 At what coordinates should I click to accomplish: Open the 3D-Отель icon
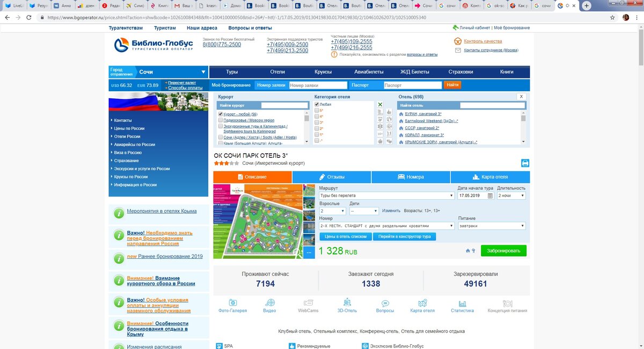(x=347, y=303)
